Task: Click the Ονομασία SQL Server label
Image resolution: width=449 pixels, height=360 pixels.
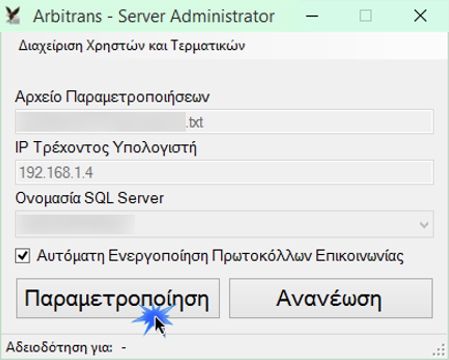Action: (x=90, y=198)
